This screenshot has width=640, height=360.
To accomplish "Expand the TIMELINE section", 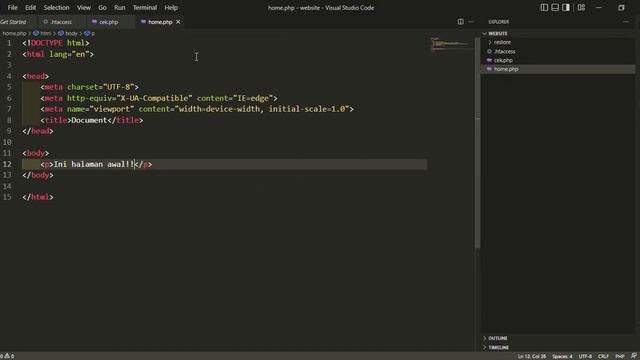I will (x=498, y=347).
